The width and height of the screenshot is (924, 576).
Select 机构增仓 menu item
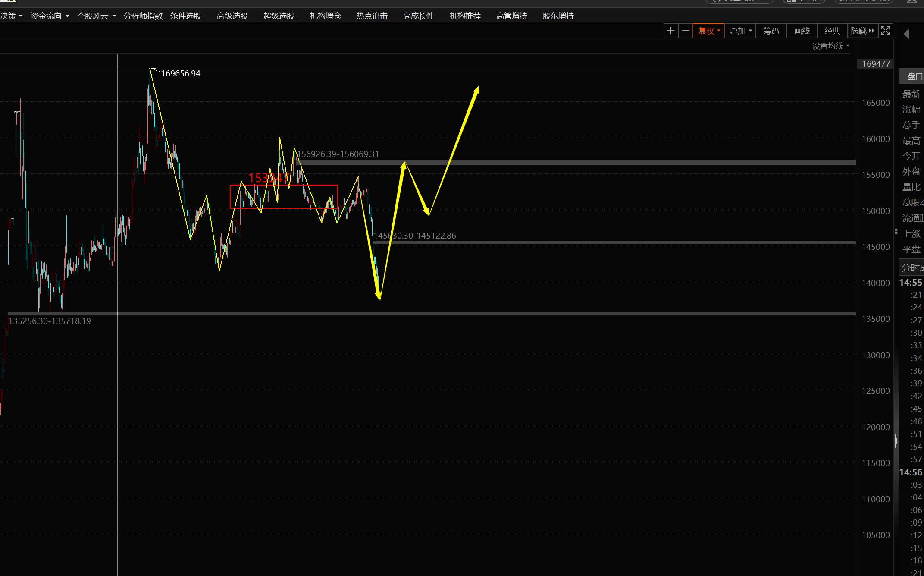(326, 16)
